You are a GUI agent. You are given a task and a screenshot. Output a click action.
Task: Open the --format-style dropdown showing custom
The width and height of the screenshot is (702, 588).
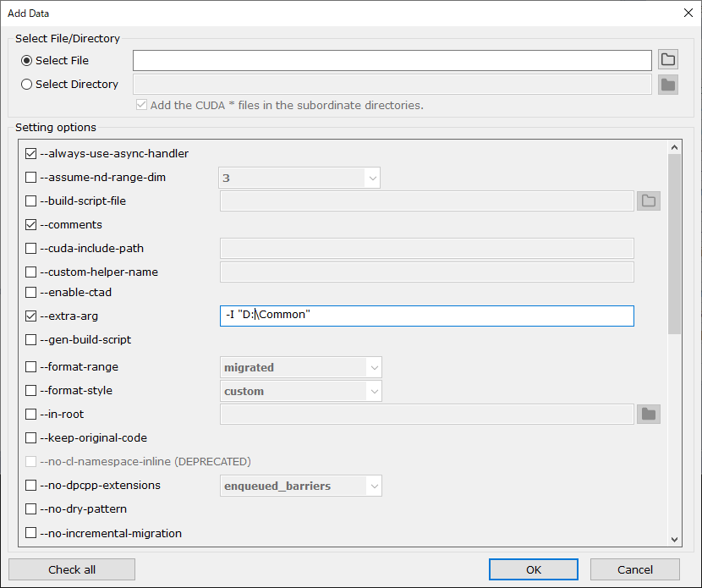(x=372, y=390)
